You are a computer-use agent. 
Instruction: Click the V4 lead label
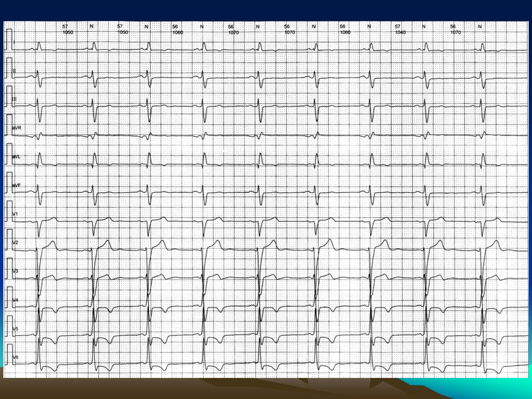click(x=15, y=300)
